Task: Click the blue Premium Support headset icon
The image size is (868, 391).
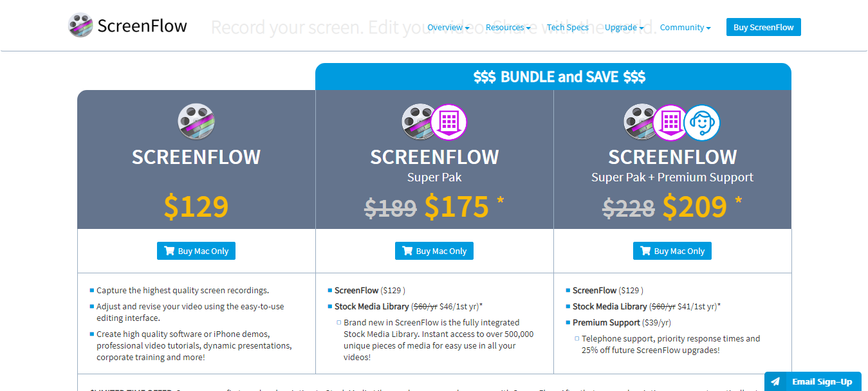Action: pyautogui.click(x=703, y=122)
